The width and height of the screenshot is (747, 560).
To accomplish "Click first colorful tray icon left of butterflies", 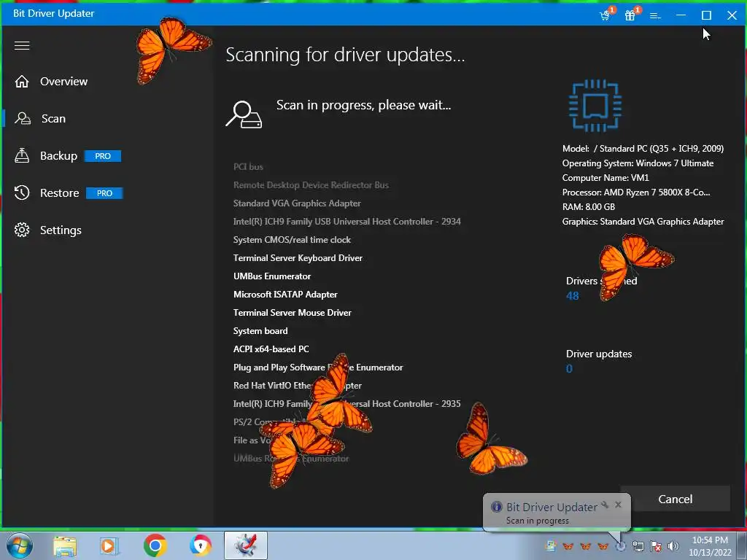I will (x=551, y=546).
